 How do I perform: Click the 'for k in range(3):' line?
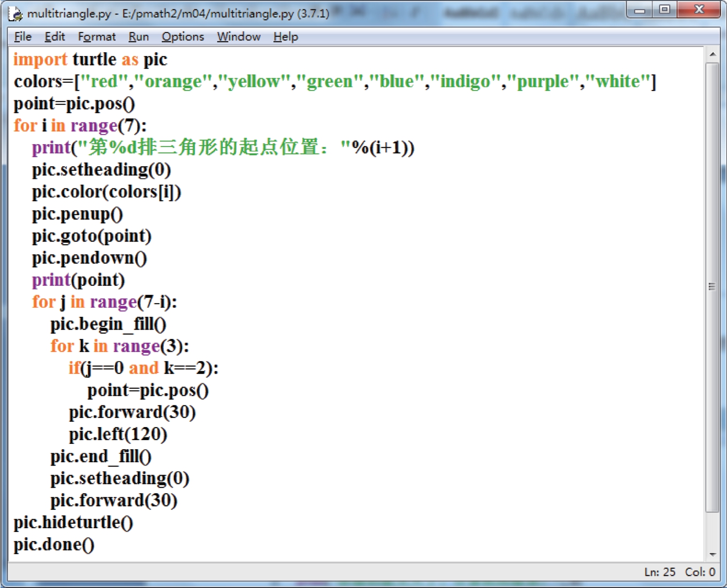[120, 346]
